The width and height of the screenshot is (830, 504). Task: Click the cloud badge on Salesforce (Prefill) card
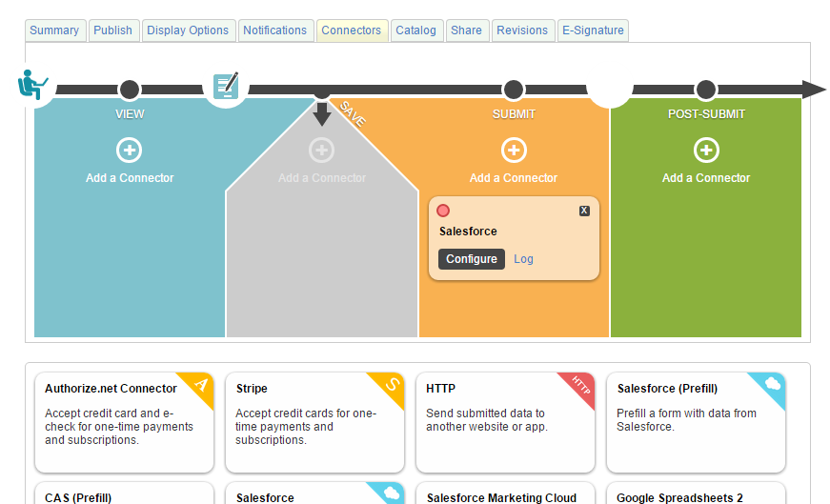coord(772,384)
